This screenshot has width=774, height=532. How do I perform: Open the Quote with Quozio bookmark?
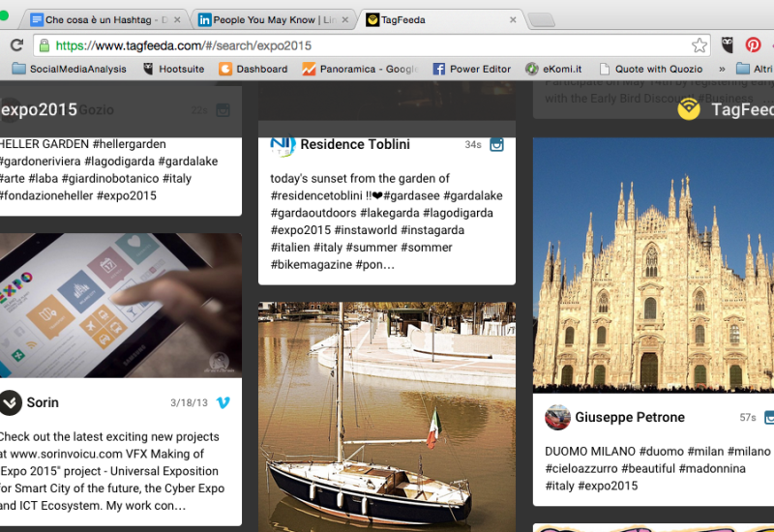tap(650, 69)
